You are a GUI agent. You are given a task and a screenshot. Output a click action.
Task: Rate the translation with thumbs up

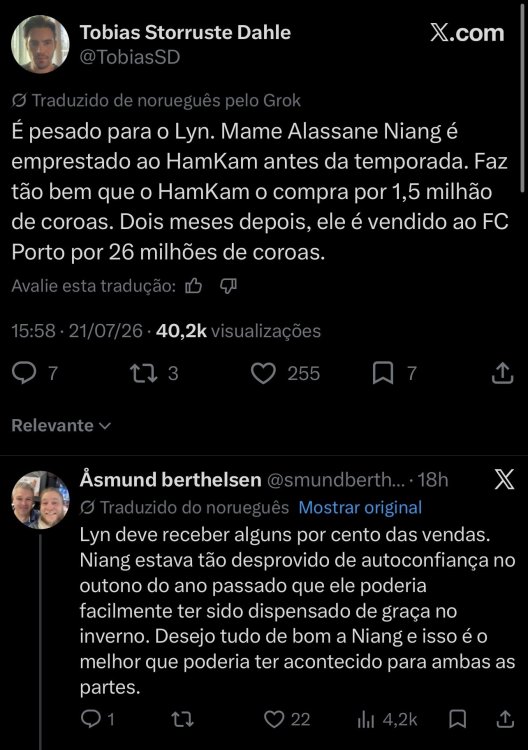(193, 286)
